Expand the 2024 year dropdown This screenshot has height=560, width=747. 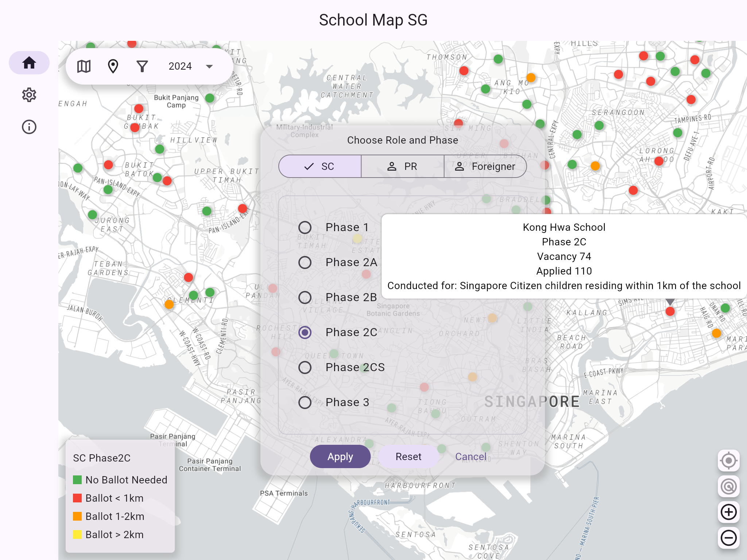point(191,66)
